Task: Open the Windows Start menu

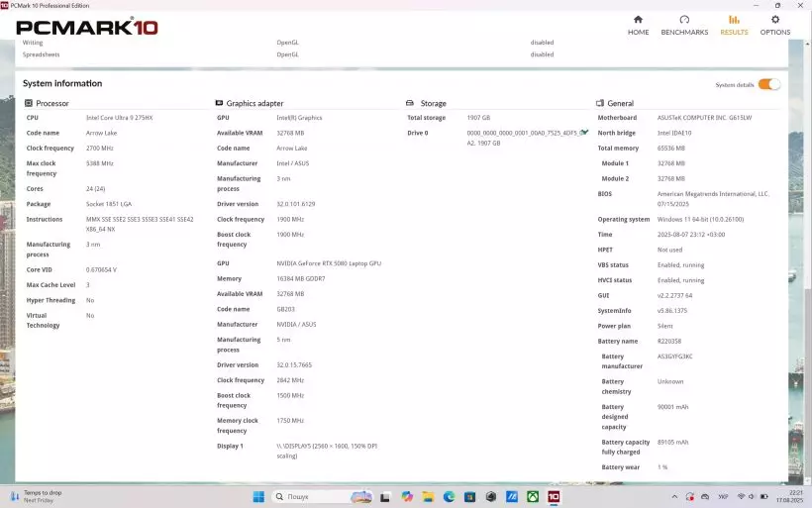Action: [258, 496]
